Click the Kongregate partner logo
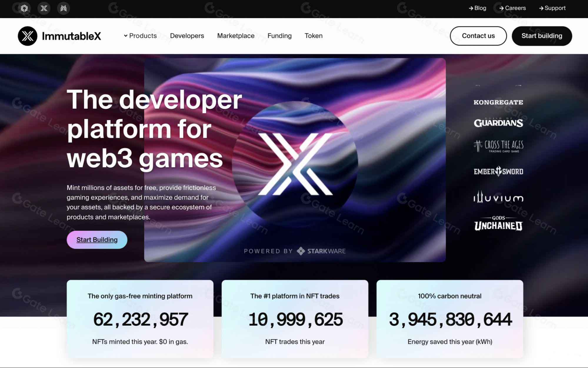Image resolution: width=588 pixels, height=368 pixels. (498, 102)
